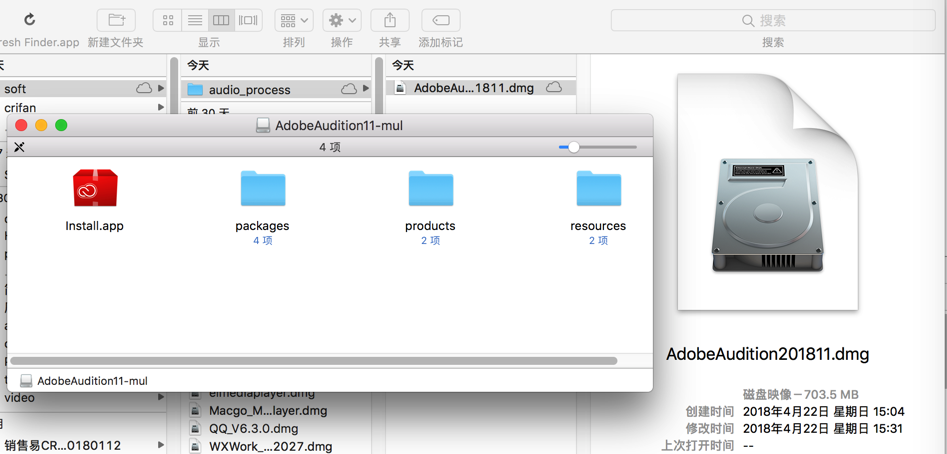
Task: Click the 今天 header in second column
Action: 198,65
